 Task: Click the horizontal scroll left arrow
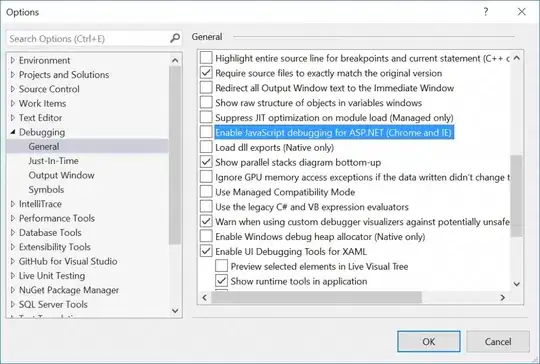(x=205, y=297)
